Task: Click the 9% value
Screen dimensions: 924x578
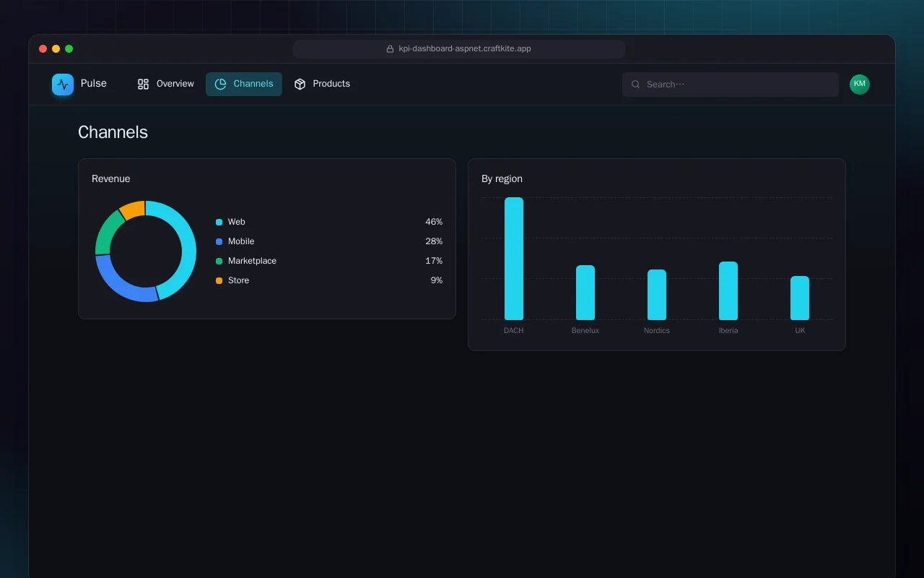Action: 437,280
